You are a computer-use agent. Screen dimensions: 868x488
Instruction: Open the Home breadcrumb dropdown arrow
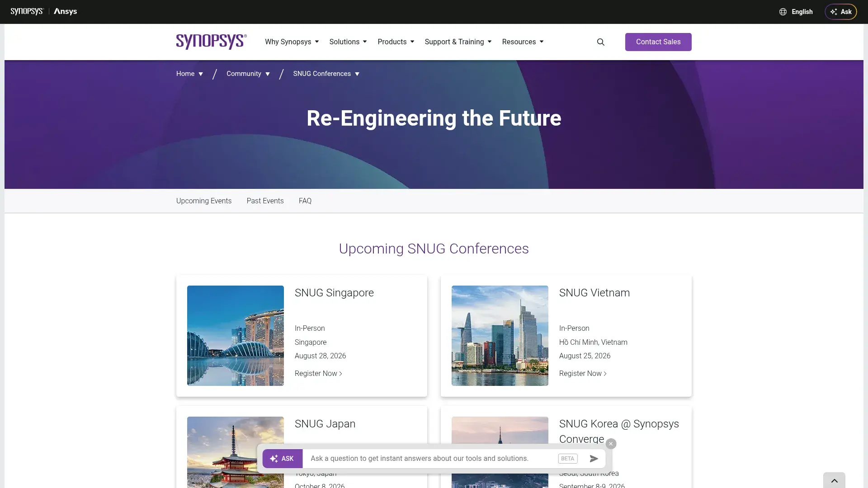click(x=201, y=74)
